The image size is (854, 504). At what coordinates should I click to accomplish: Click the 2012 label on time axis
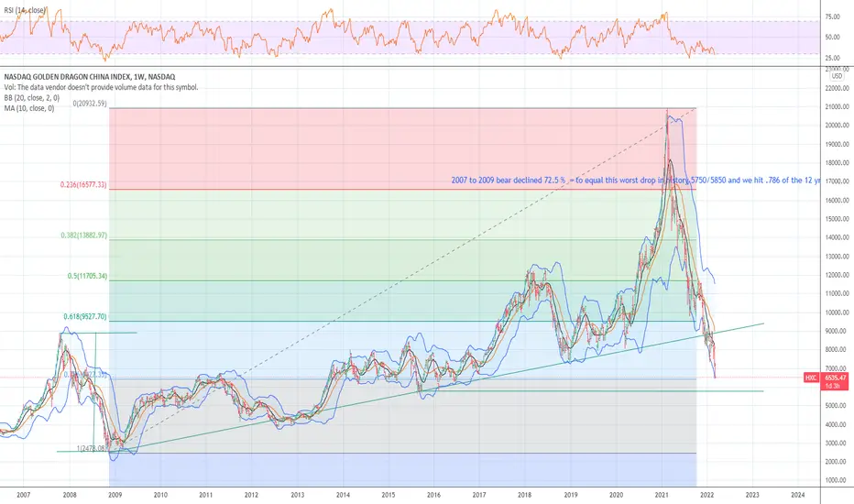251,495
